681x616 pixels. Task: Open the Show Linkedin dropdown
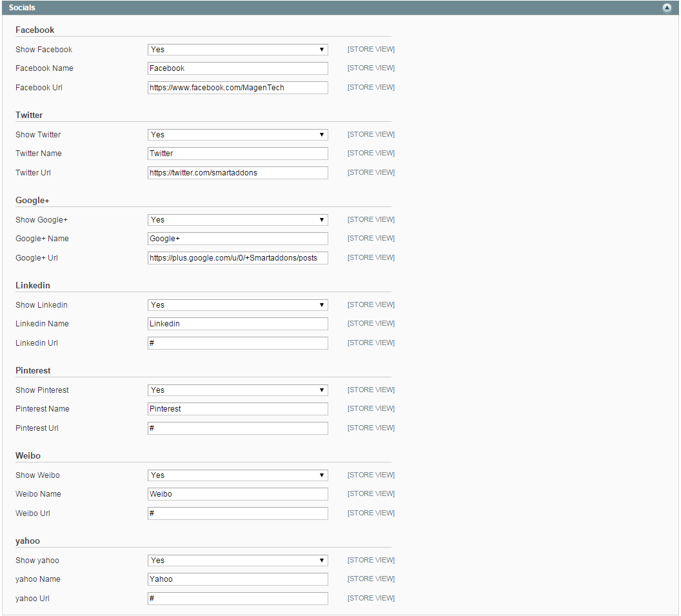click(x=237, y=305)
